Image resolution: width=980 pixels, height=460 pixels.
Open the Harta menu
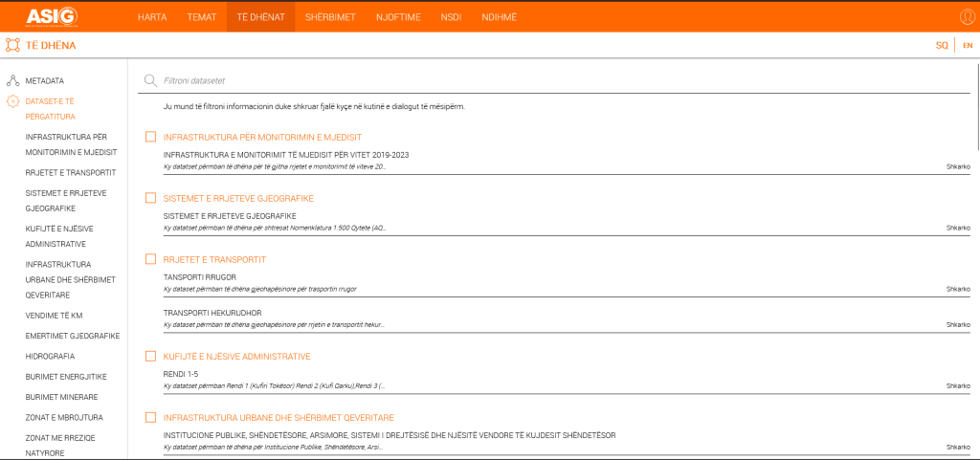[x=151, y=17]
